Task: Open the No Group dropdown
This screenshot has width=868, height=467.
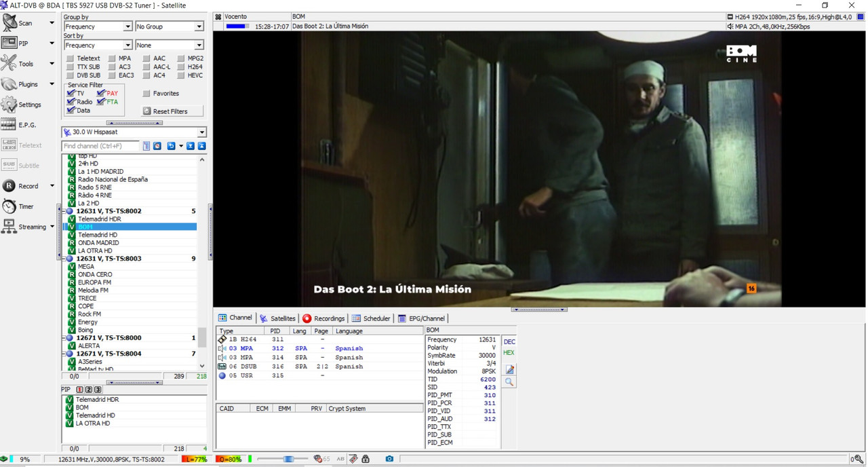Action: 170,26
